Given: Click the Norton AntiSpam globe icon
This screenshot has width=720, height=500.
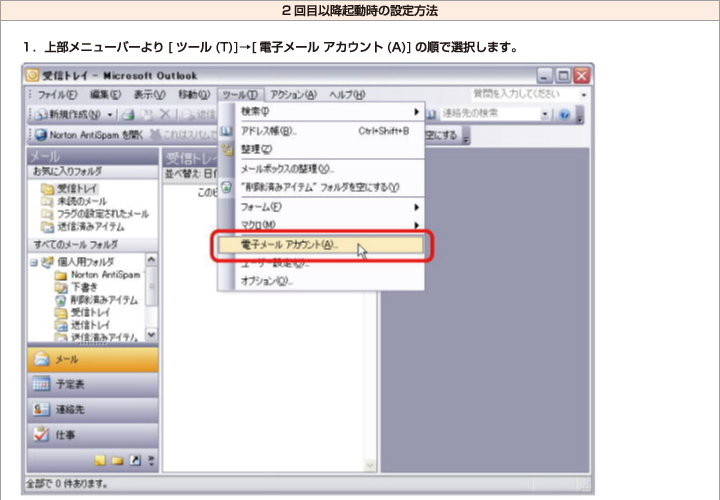Looking at the screenshot, I should (x=41, y=135).
